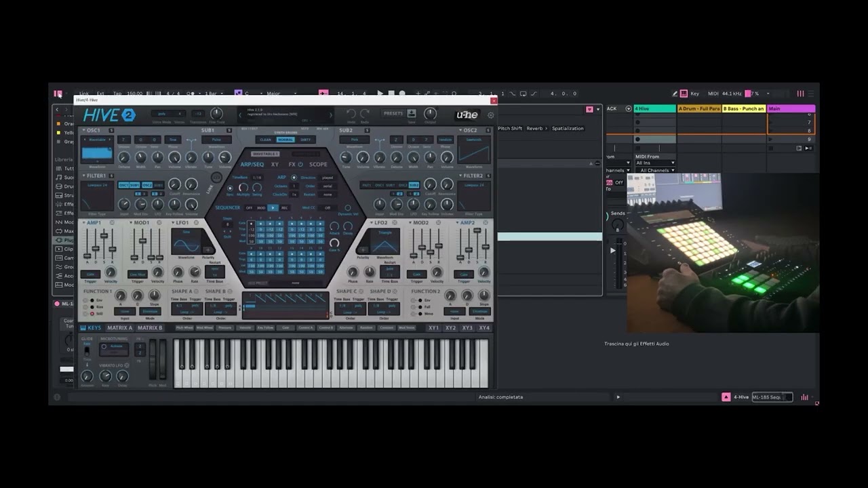Click the Redo arrow in Hive
This screenshot has height=488, width=868.
click(365, 113)
